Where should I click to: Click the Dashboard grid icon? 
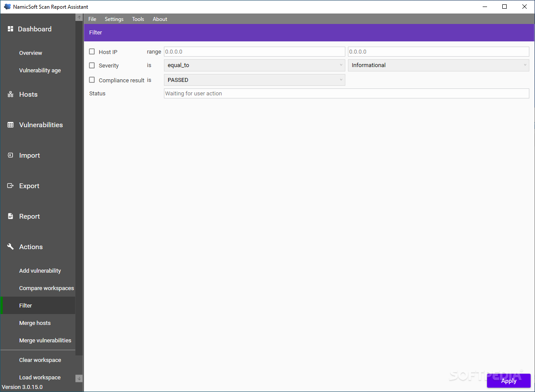click(x=10, y=29)
